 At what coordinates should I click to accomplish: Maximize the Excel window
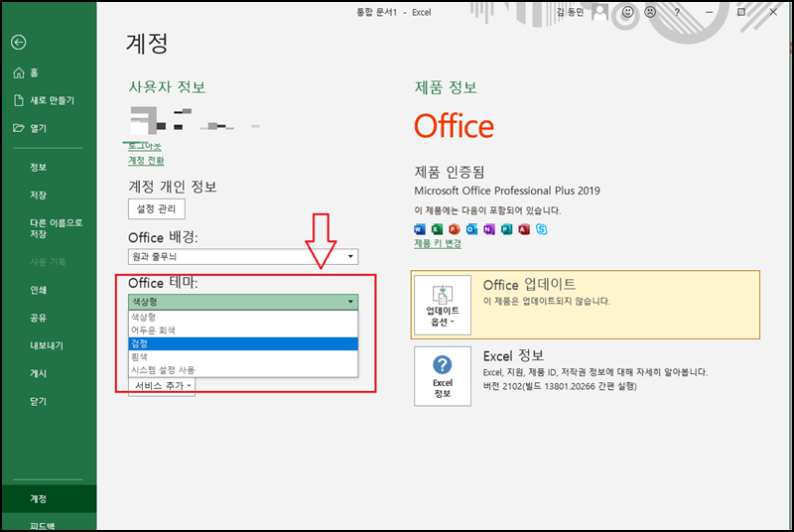point(740,12)
